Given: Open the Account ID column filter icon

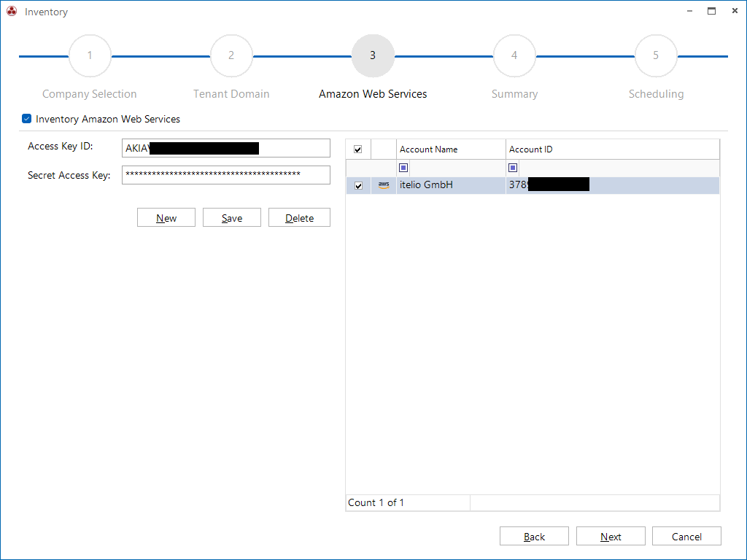Looking at the screenshot, I should (513, 168).
